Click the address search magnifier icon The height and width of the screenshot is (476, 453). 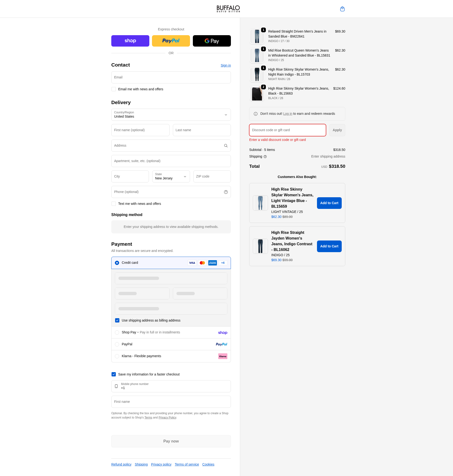coord(226,146)
